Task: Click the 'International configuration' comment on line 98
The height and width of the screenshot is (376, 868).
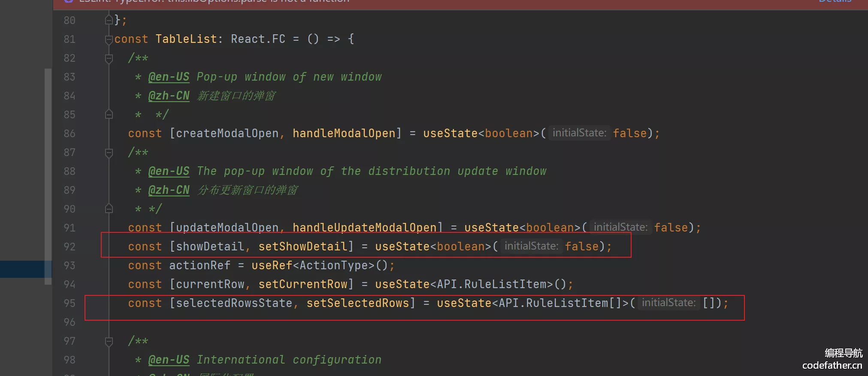Action: (x=289, y=360)
